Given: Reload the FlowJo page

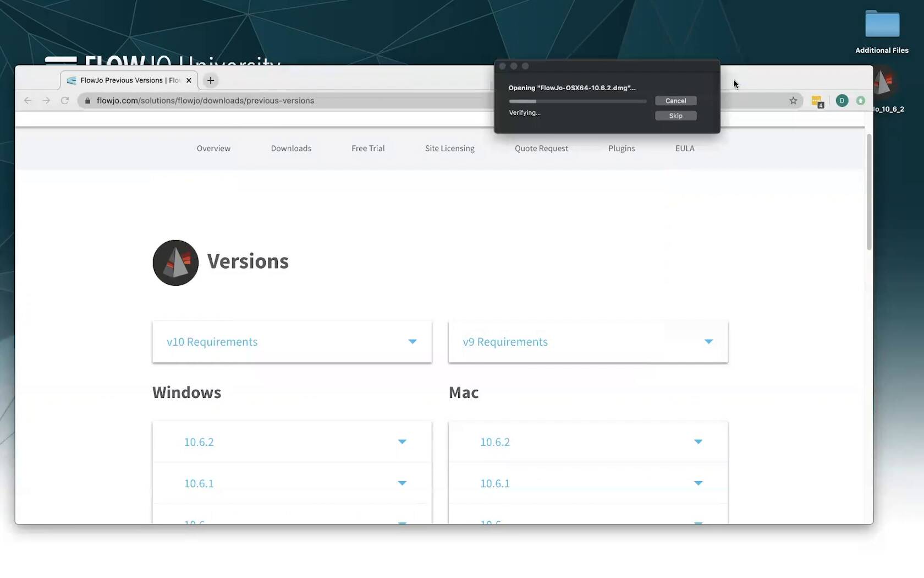Looking at the screenshot, I should 64,100.
